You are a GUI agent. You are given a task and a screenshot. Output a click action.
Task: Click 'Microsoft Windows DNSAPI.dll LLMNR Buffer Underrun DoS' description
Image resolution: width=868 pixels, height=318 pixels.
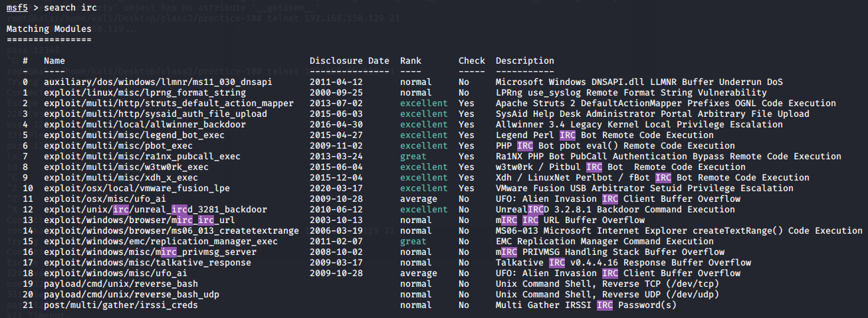pyautogui.click(x=639, y=82)
